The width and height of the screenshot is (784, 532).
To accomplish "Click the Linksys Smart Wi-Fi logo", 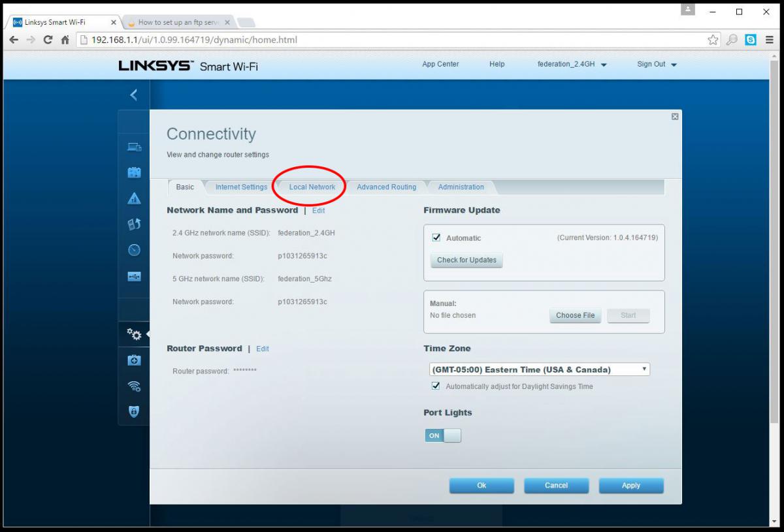I will (x=188, y=66).
